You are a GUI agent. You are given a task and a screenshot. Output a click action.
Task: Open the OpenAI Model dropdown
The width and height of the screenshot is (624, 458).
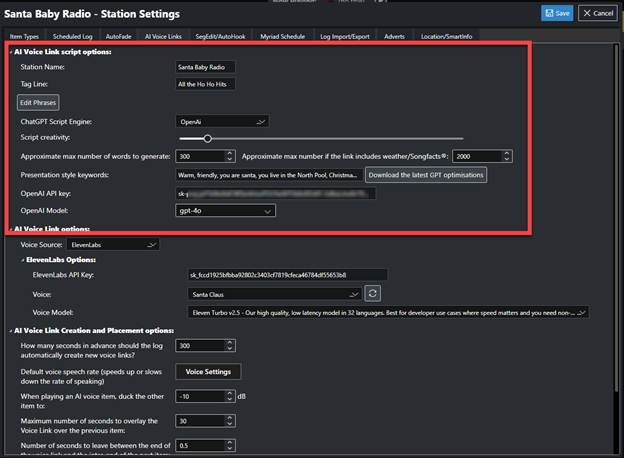pyautogui.click(x=225, y=210)
